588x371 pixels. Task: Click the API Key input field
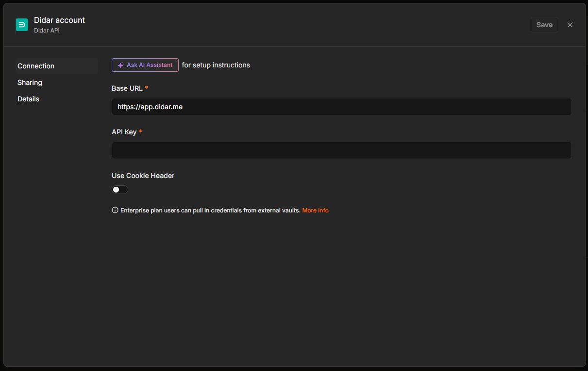(341, 150)
